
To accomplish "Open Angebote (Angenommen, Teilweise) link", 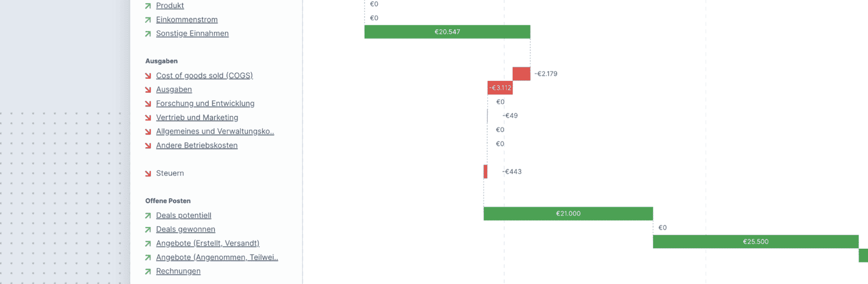I will pyautogui.click(x=216, y=257).
